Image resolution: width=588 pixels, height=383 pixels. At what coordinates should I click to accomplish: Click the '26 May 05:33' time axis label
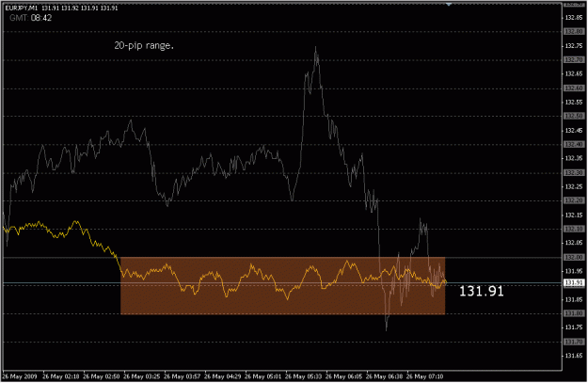point(304,376)
